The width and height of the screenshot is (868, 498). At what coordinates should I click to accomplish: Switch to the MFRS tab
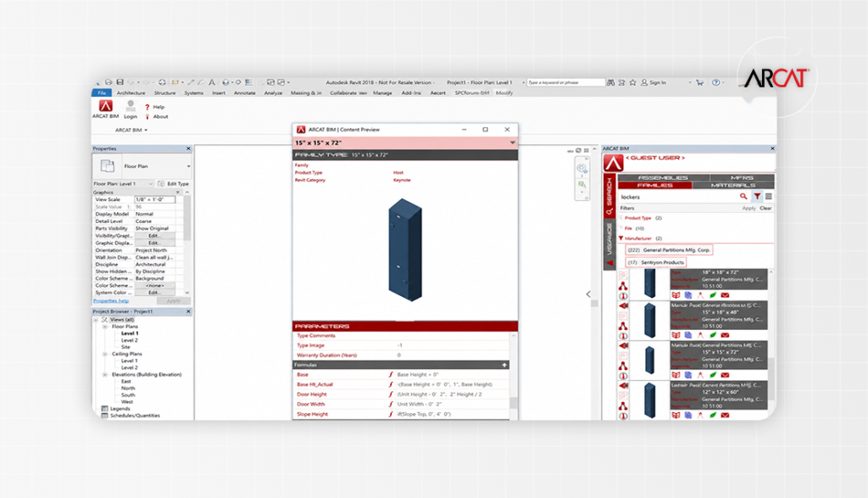pyautogui.click(x=742, y=178)
